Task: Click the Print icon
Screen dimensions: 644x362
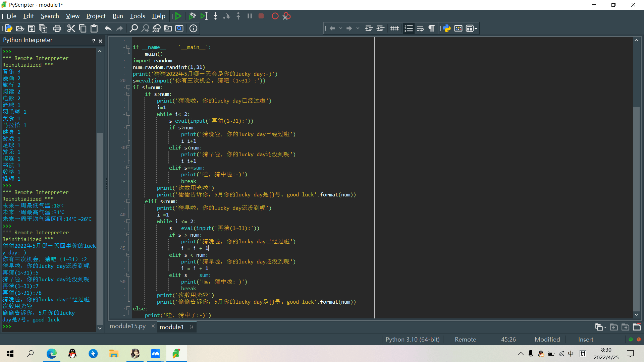Action: click(x=57, y=28)
